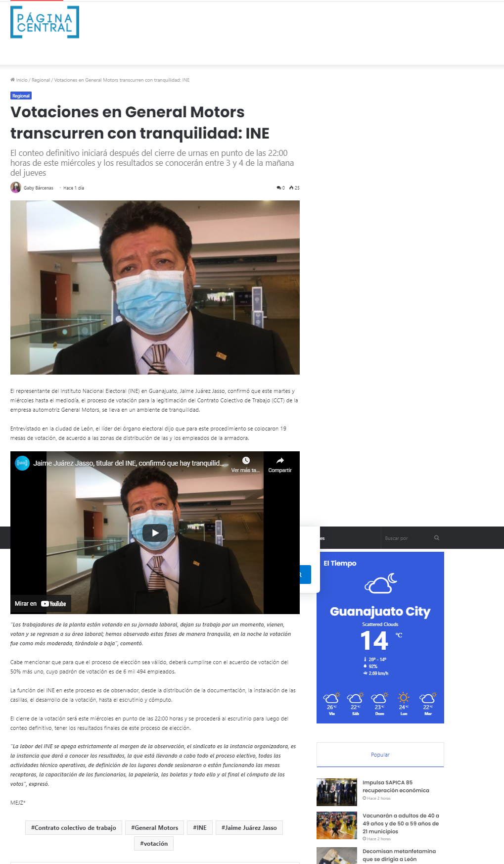This screenshot has width=504, height=864.
Task: Open tag #Contrato colectivo de trabajo
Action: (74, 828)
